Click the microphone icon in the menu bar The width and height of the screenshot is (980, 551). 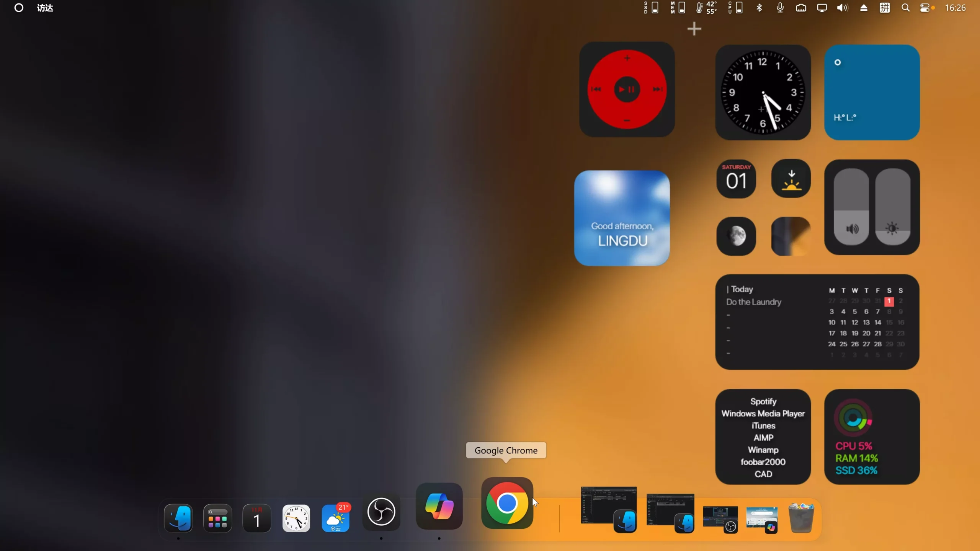(x=780, y=8)
